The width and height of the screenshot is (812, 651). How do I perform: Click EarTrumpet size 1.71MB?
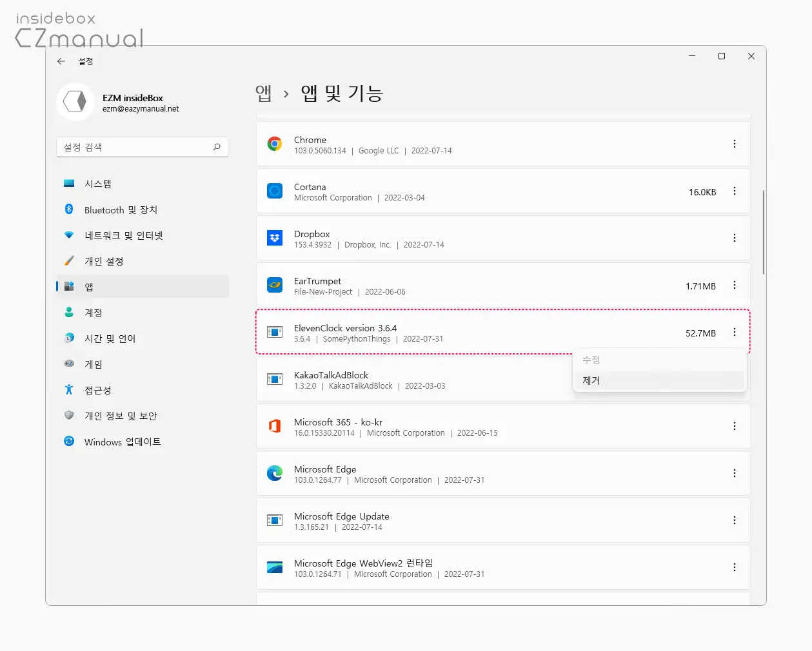(700, 286)
